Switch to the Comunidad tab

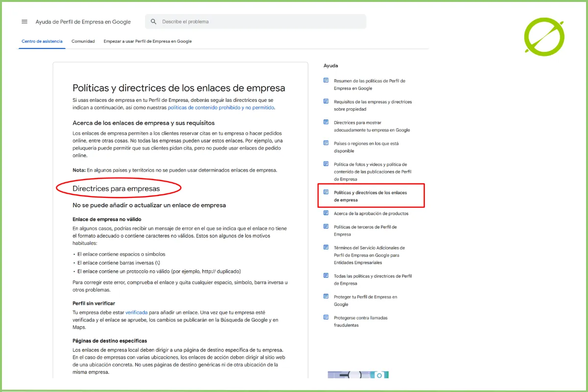83,42
